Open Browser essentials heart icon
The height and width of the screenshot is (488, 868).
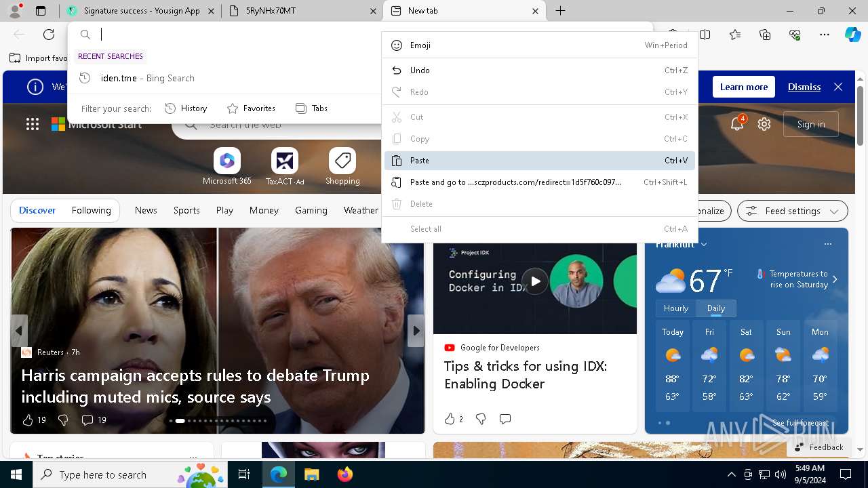tap(795, 35)
